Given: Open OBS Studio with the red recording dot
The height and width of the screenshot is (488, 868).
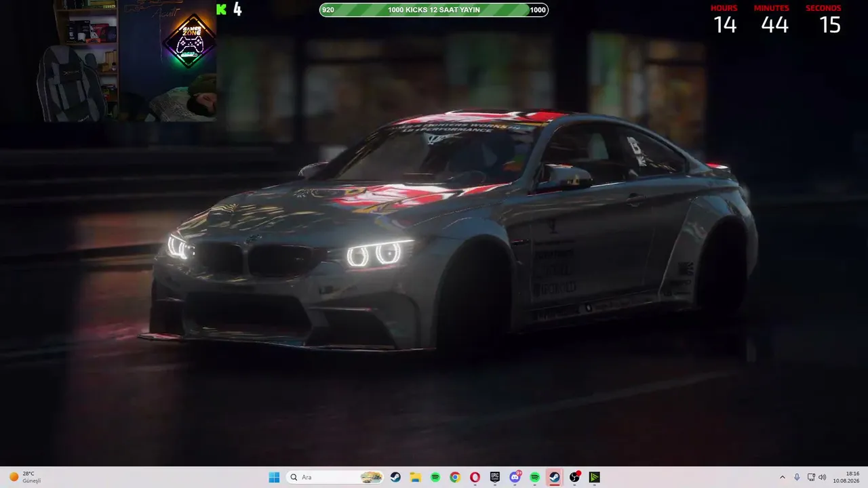Looking at the screenshot, I should coord(574,477).
